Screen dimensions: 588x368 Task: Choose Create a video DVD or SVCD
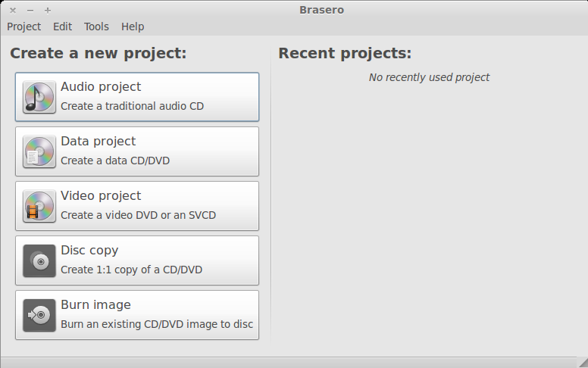[137, 206]
